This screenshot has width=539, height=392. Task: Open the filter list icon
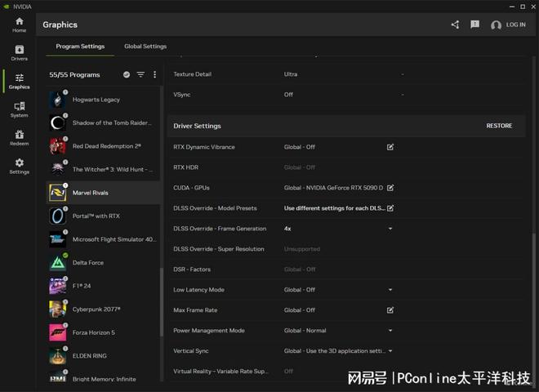tap(140, 74)
